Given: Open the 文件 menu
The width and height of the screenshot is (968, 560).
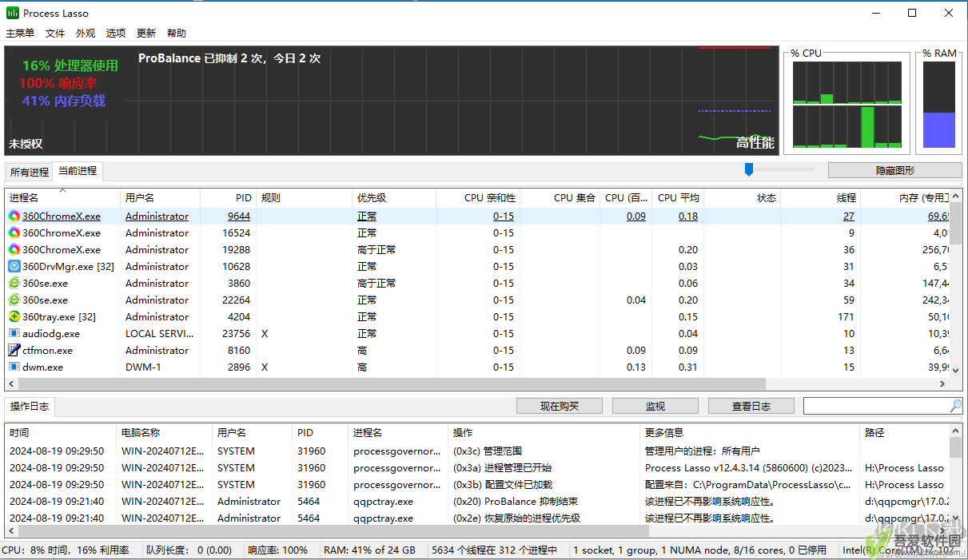Looking at the screenshot, I should (55, 33).
